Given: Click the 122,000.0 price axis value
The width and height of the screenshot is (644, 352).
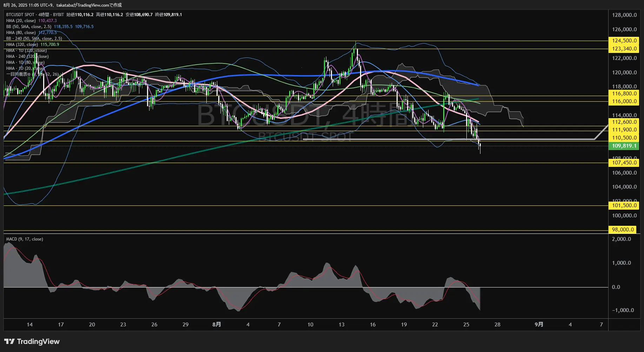Looking at the screenshot, I should (624, 58).
